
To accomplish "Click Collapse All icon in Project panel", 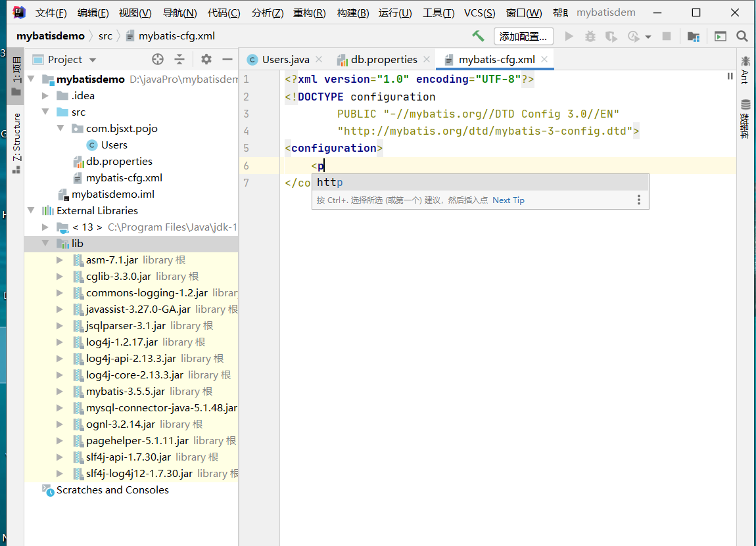I will [179, 59].
